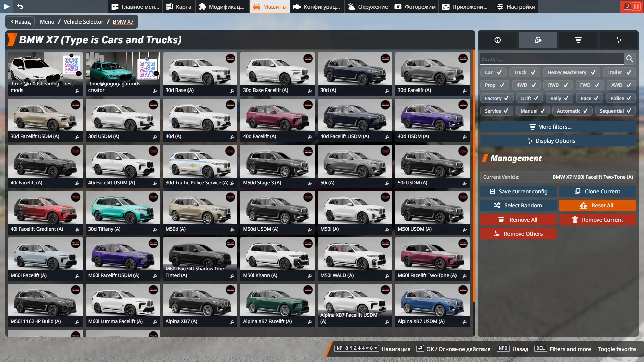Click wrench icon on 40d (A) tile
This screenshot has width=644, height=362.
click(232, 137)
